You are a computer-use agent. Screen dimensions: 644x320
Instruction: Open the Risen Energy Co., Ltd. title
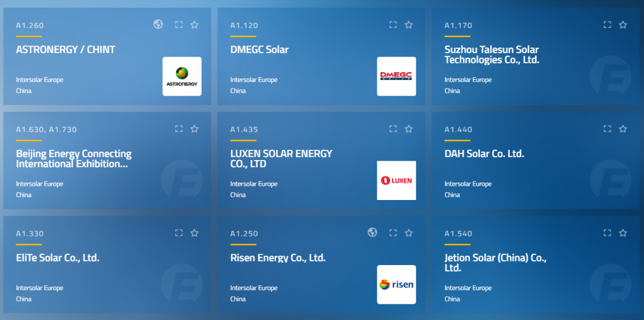point(278,258)
